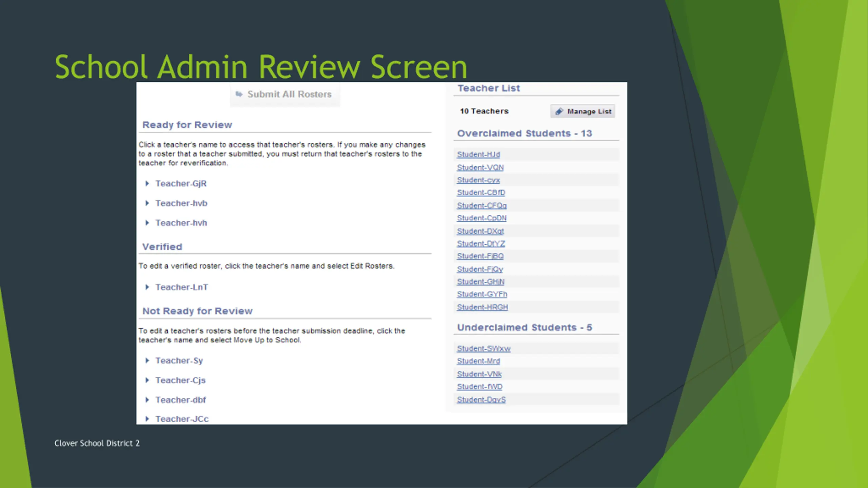
Task: Open the Student-fWD link
Action: [x=479, y=387]
